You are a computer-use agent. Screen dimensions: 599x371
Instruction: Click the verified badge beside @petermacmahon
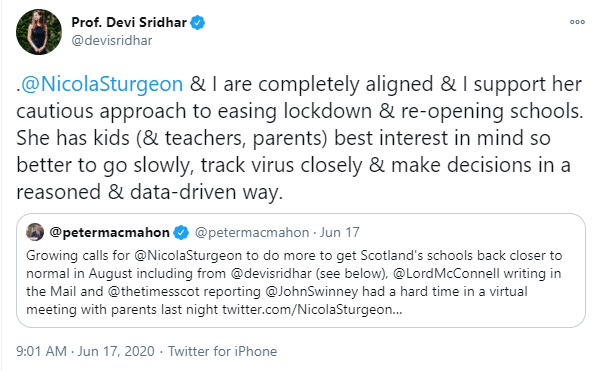pyautogui.click(x=181, y=232)
